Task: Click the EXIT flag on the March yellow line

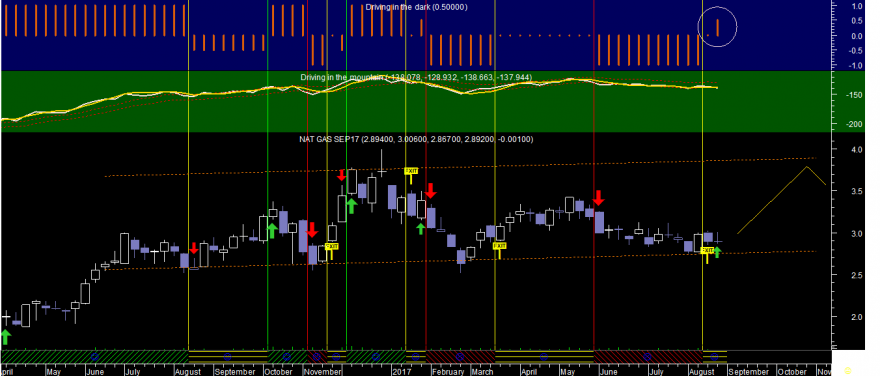Action: point(499,250)
